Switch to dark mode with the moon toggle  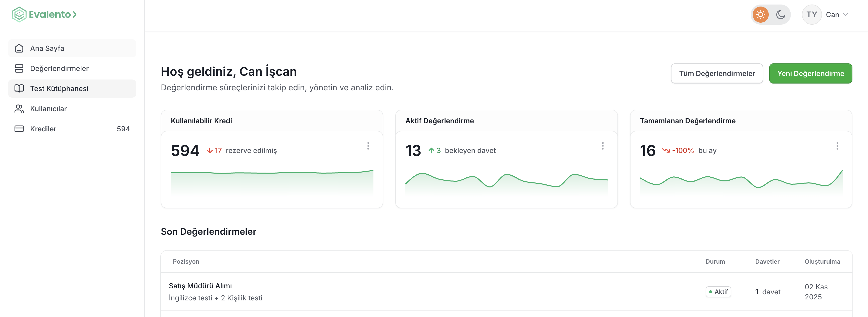point(781,15)
